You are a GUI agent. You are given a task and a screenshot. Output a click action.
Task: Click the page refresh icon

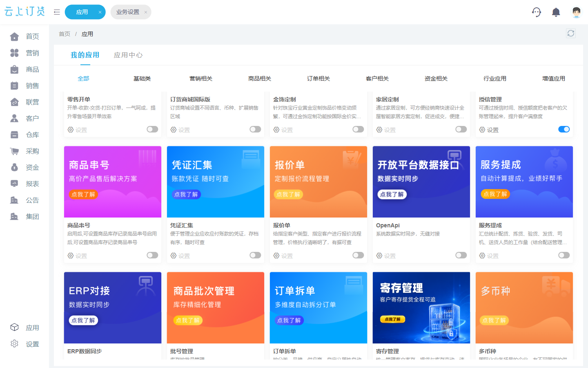tap(571, 34)
